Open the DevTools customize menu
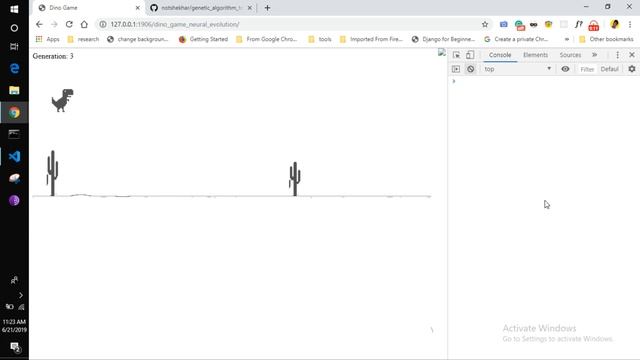 point(618,55)
